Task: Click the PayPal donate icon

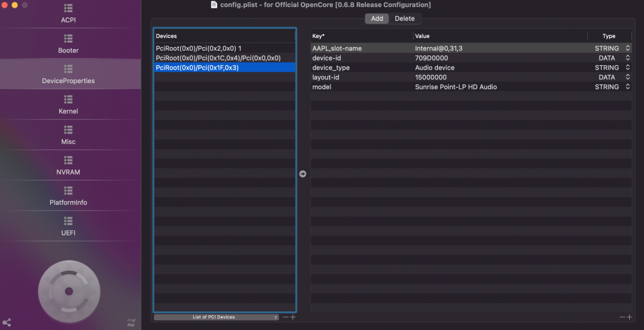Action: click(131, 323)
